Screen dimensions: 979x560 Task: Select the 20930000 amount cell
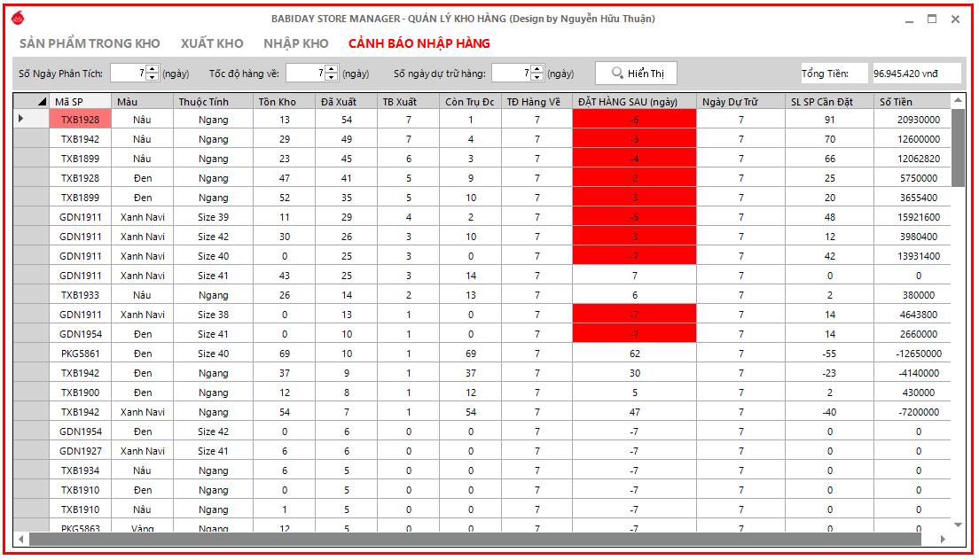pos(912,119)
